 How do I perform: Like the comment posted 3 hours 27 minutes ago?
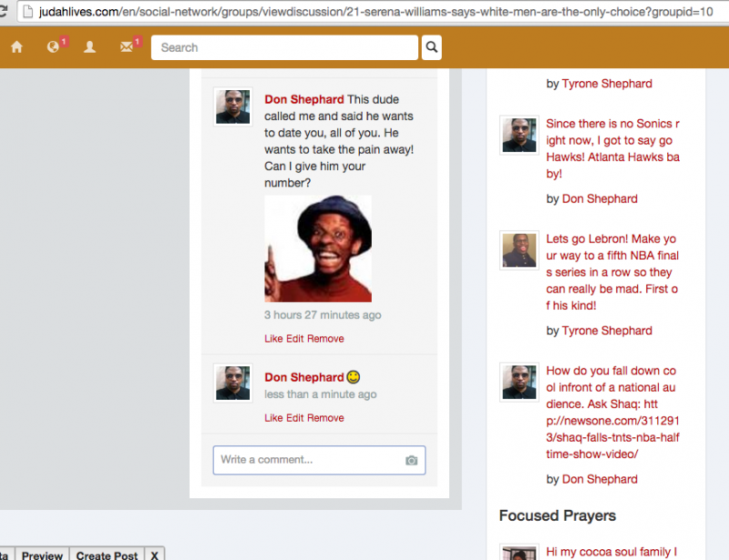click(273, 339)
